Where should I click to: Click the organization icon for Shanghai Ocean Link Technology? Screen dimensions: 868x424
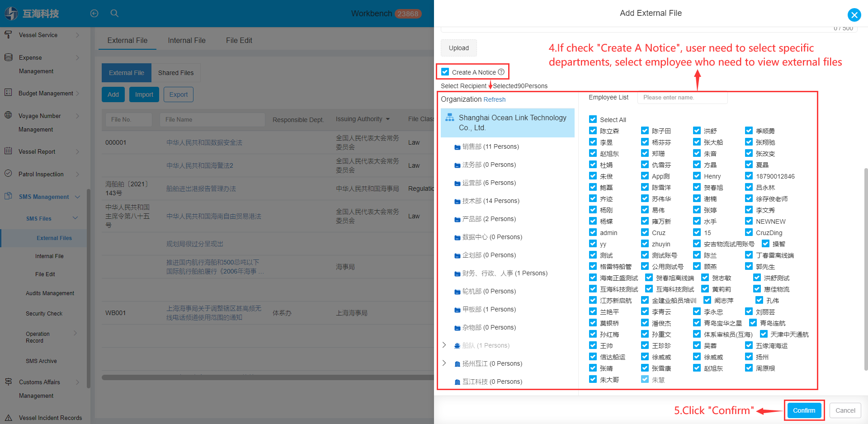(x=450, y=118)
